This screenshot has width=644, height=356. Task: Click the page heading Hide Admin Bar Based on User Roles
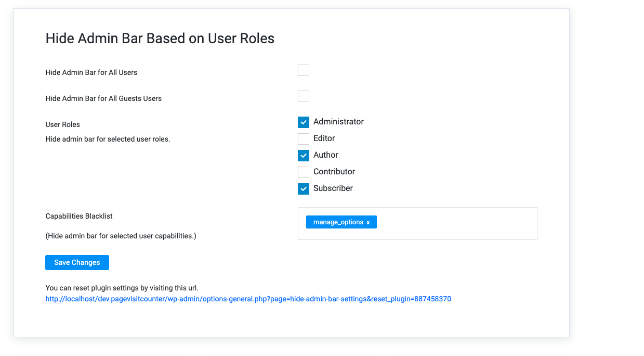(x=160, y=39)
